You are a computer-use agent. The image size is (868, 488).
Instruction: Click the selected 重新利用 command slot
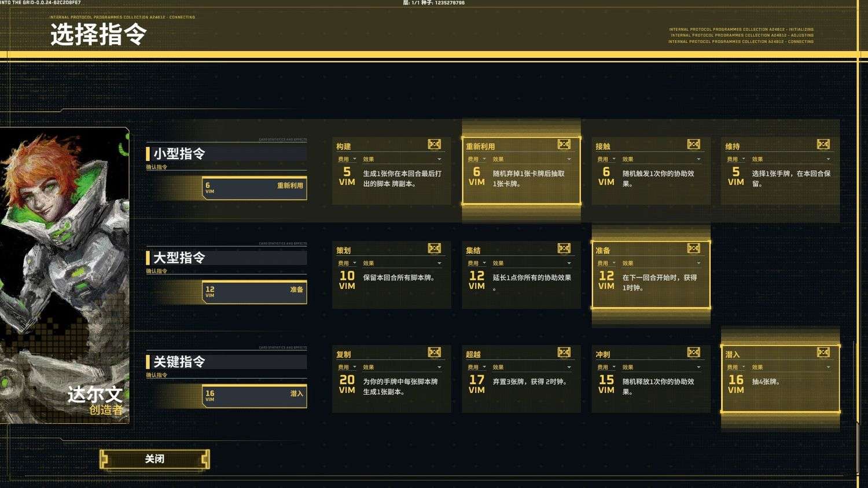[x=255, y=188]
